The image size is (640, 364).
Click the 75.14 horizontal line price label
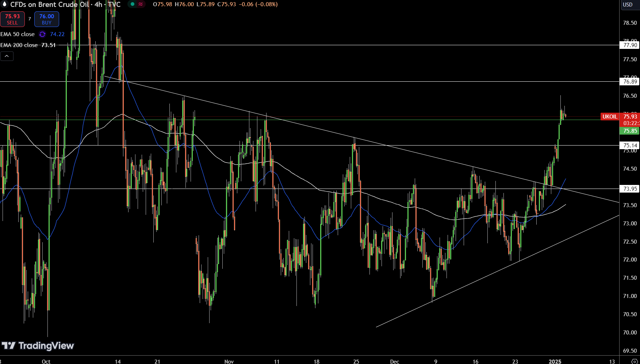(x=630, y=146)
